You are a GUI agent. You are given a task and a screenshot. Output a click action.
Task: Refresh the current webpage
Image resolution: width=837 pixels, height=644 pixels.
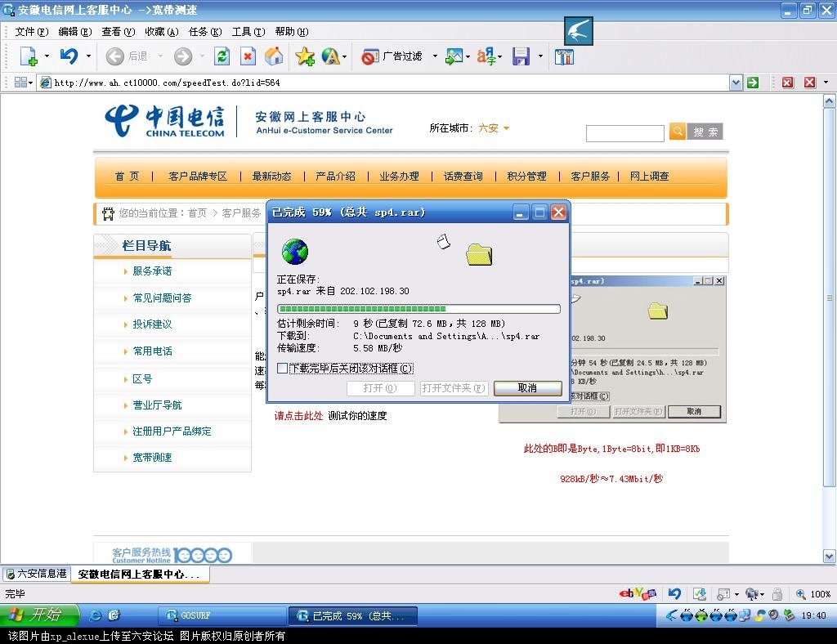222,56
